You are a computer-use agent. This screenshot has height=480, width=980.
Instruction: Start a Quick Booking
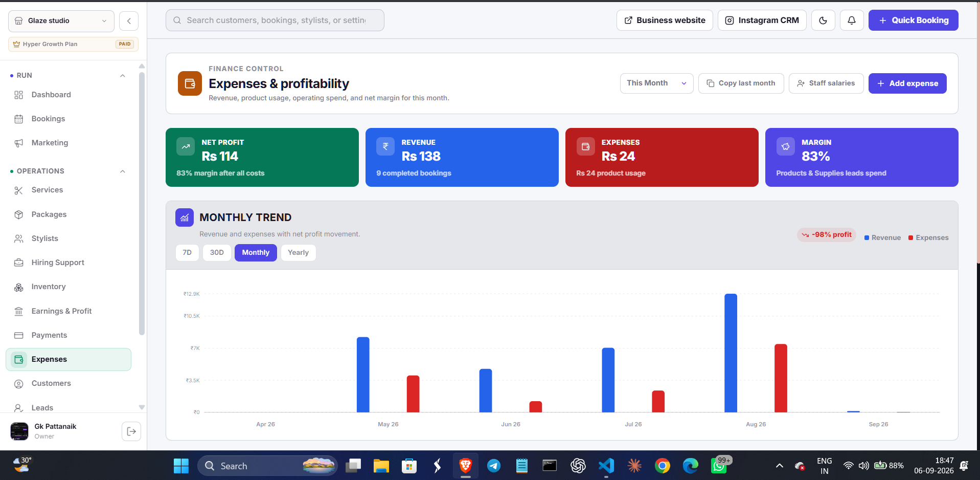(913, 20)
